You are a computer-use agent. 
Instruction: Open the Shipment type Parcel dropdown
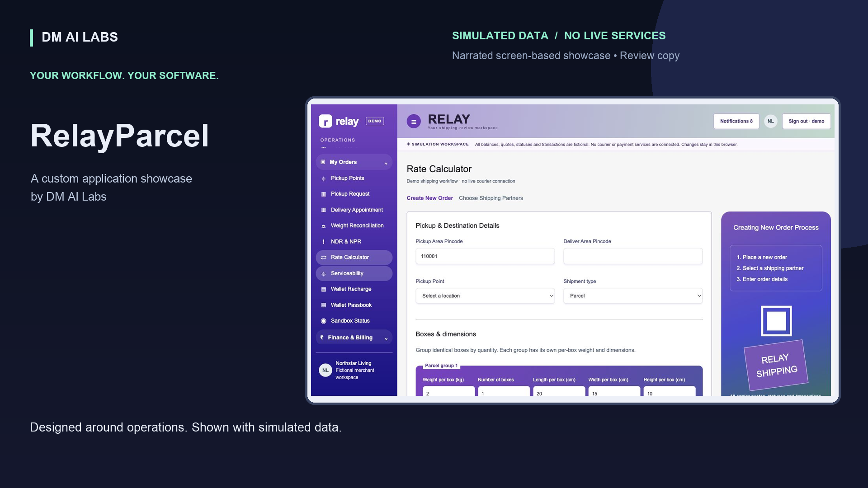tap(633, 296)
